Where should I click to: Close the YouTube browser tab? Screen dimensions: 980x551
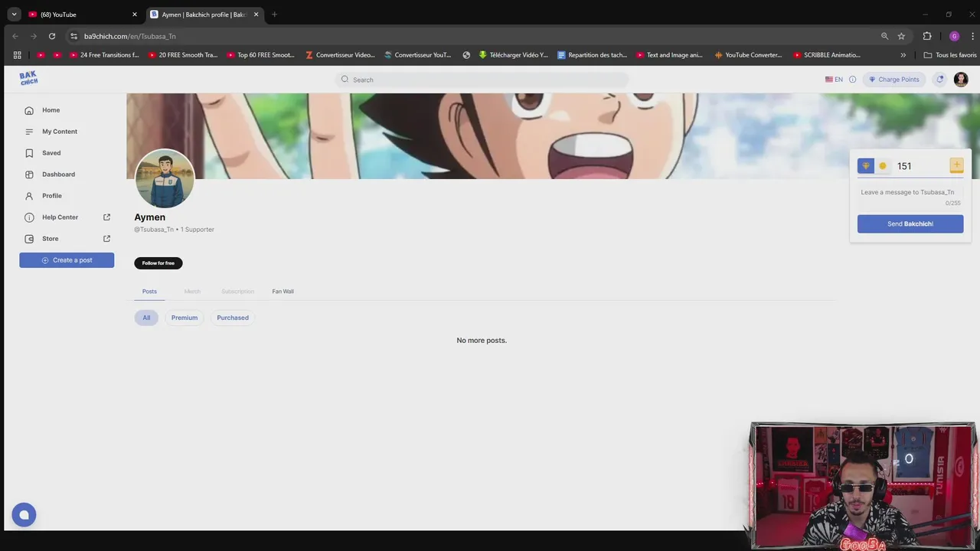click(x=135, y=15)
